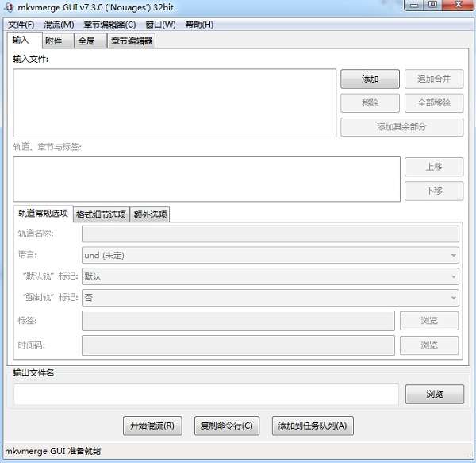Click the 复制命令行(C) button
Screen dimensions: 476x463
click(227, 426)
